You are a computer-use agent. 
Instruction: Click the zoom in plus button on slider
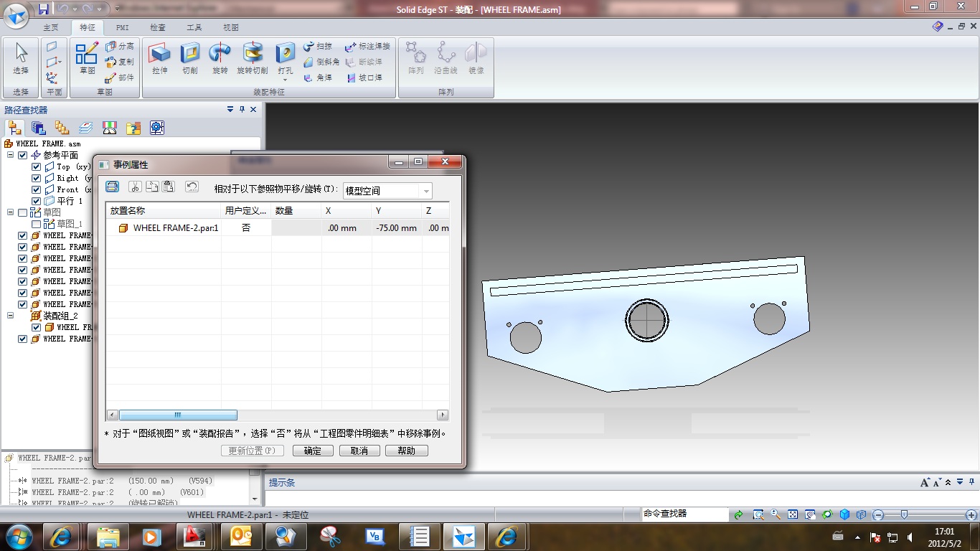point(971,515)
